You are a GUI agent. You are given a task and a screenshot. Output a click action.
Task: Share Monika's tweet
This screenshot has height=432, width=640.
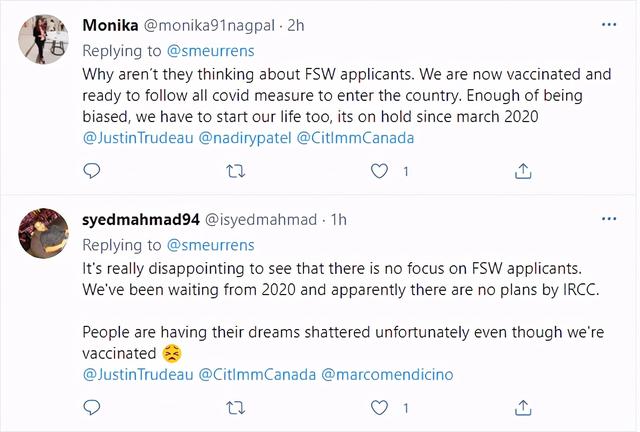click(522, 171)
